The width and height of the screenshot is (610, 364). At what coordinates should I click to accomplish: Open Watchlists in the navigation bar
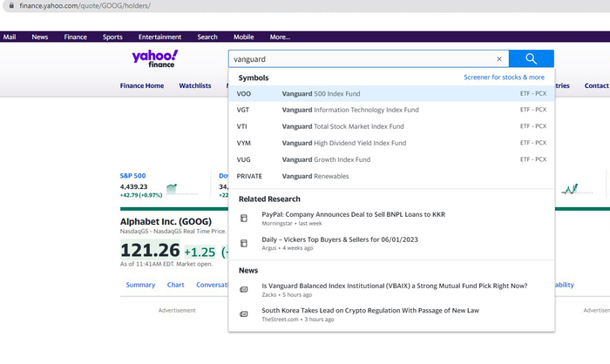point(195,86)
